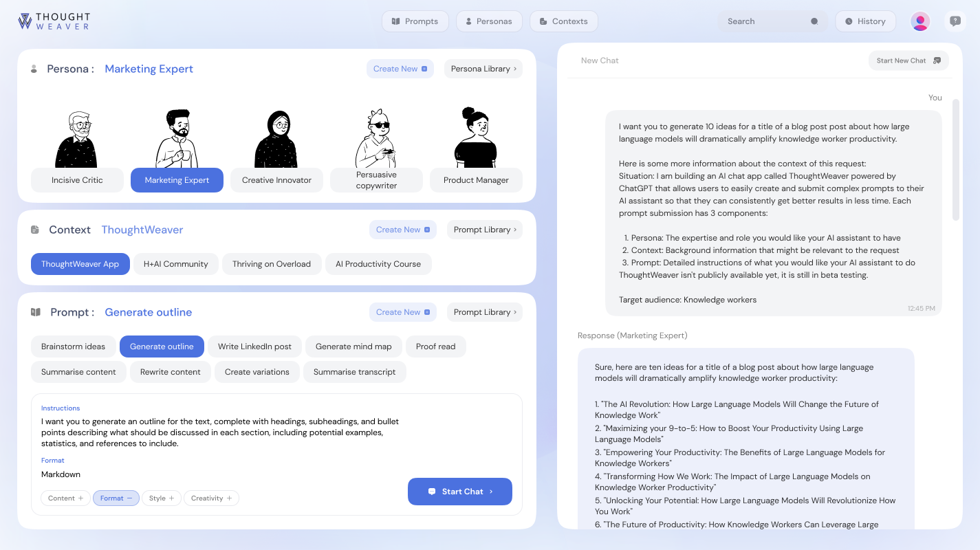Screen dimensions: 980x550
Task: Click the Instructions text field
Action: 220,432
